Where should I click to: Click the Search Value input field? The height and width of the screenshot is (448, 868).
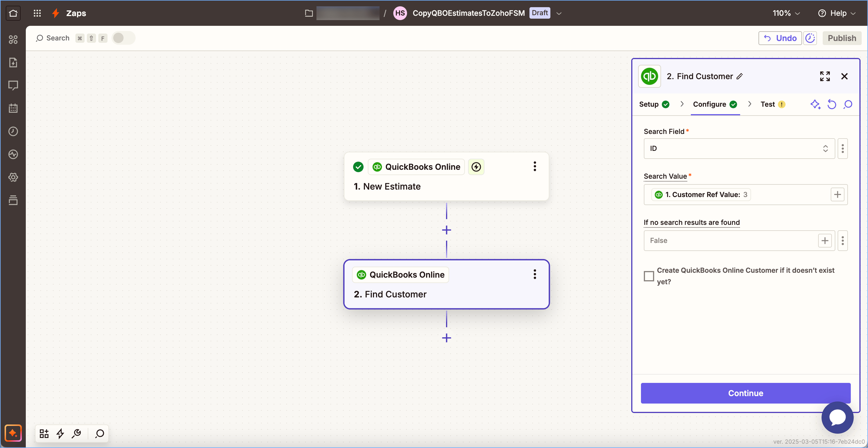pos(789,194)
